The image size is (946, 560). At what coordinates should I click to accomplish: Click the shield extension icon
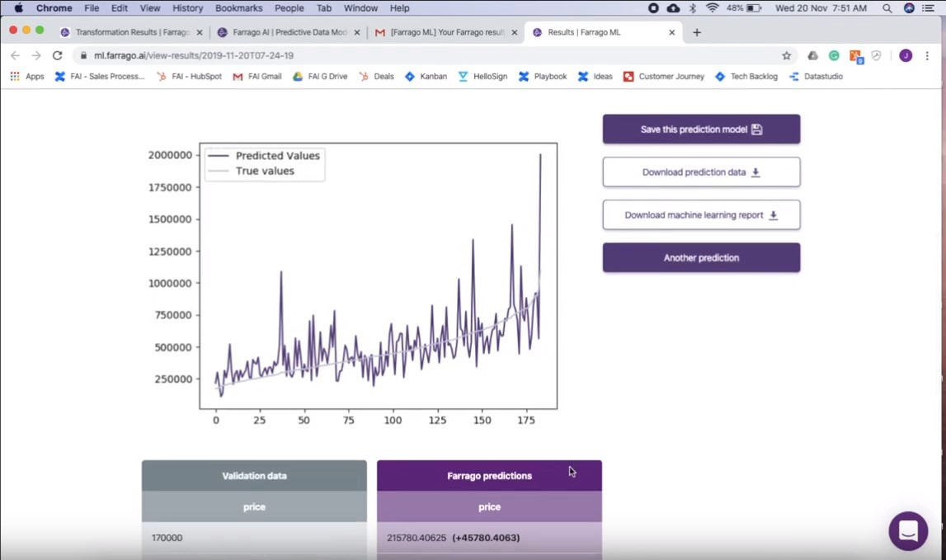[877, 55]
